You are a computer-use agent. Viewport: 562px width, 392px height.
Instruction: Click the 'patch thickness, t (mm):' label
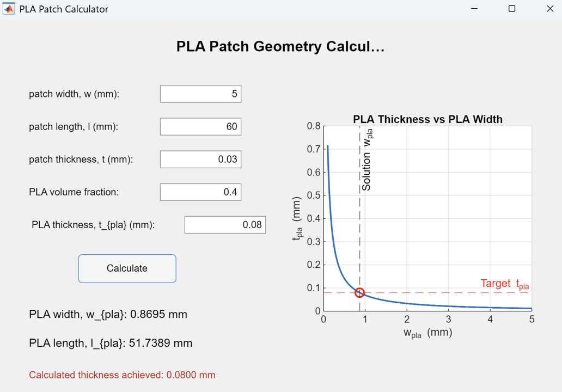pos(81,159)
